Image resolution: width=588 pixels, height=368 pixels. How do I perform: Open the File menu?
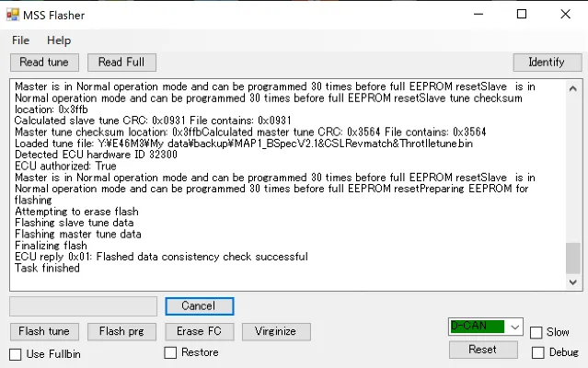pyautogui.click(x=20, y=40)
